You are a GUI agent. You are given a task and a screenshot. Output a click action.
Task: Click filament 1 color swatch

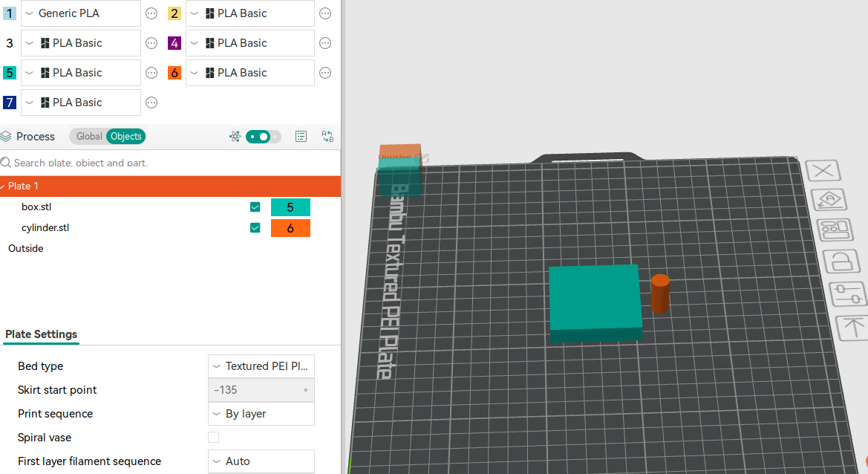pyautogui.click(x=10, y=13)
